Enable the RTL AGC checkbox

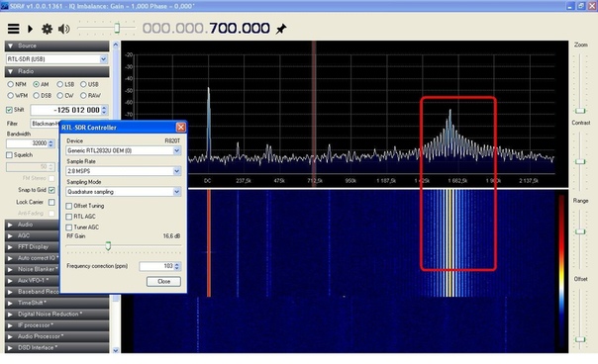pos(69,217)
